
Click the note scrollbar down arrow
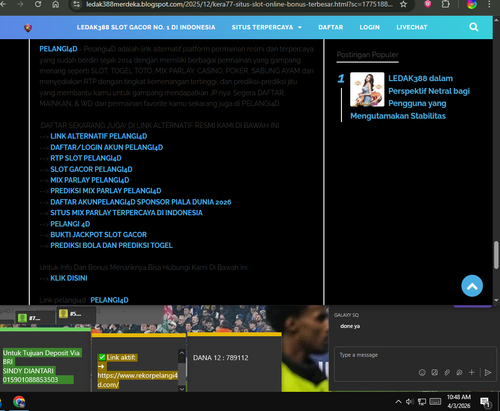(x=182, y=388)
